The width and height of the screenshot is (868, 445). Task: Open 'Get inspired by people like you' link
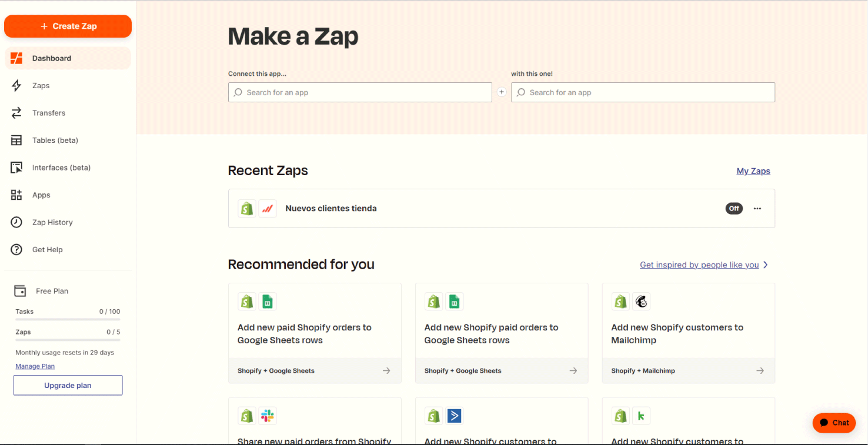pos(699,265)
